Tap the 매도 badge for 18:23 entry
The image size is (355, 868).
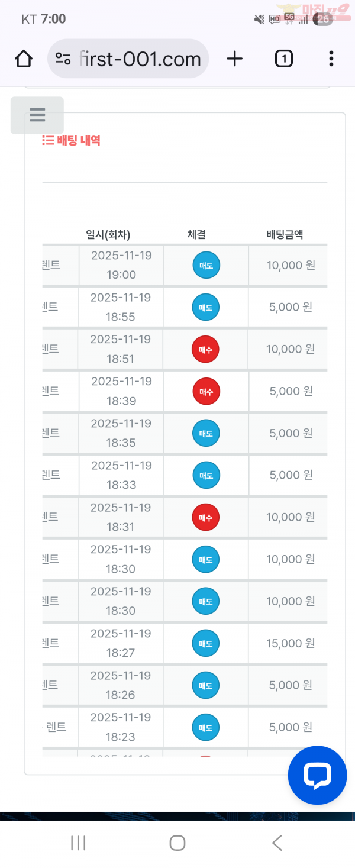point(205,727)
